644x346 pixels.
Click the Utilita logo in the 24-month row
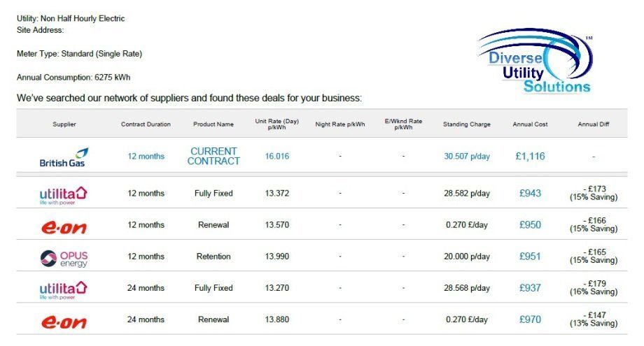tap(64, 289)
